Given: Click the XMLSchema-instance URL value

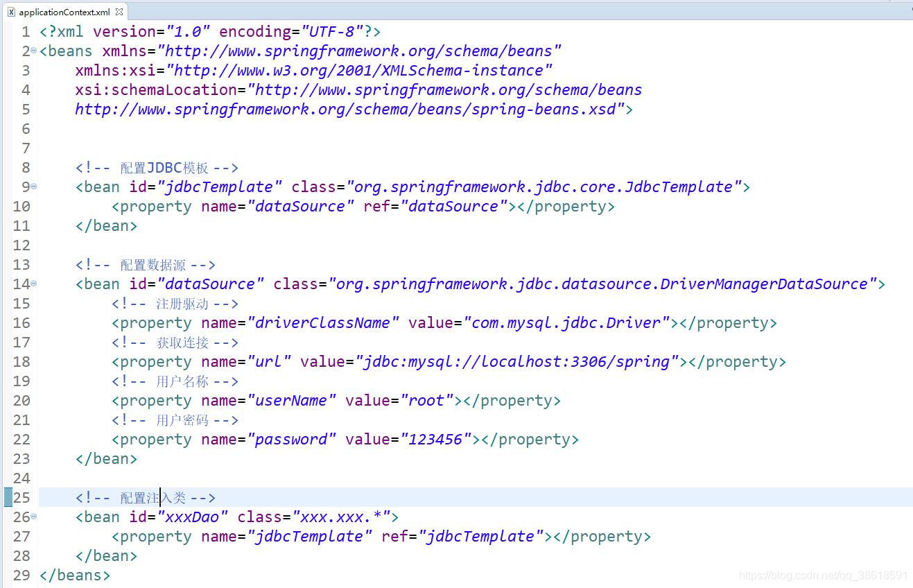Looking at the screenshot, I should pyautogui.click(x=359, y=71).
